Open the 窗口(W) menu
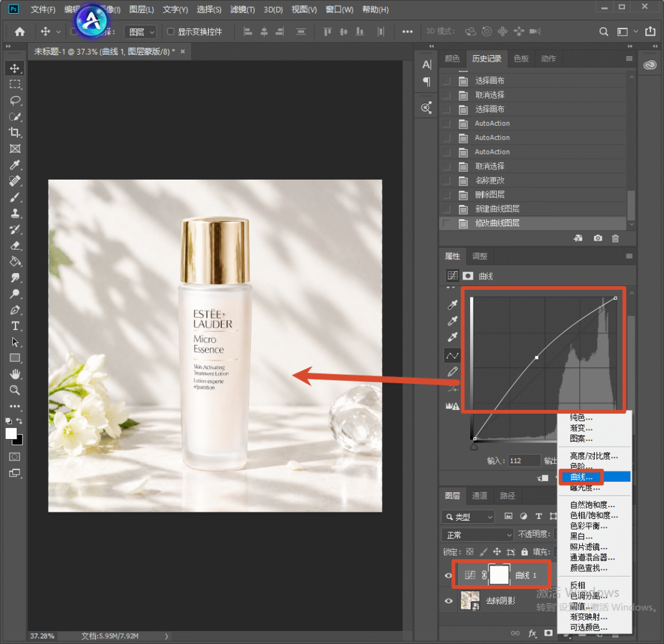 (x=339, y=9)
